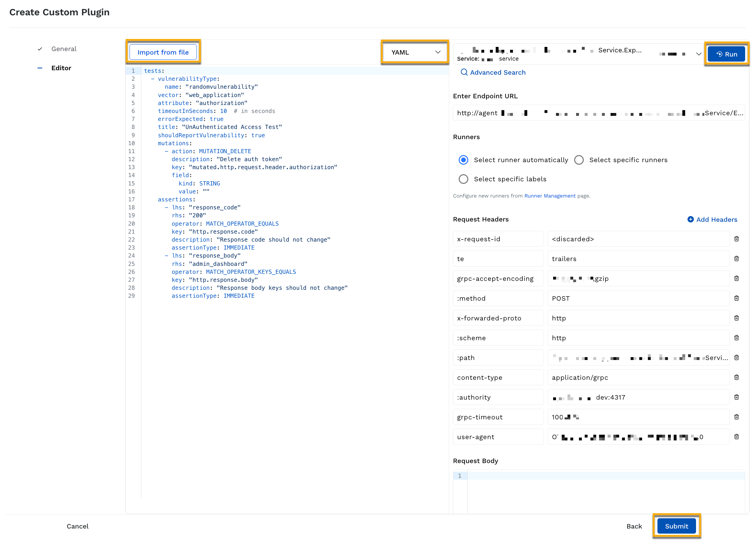The image size is (756, 540).
Task: Delete the content-type header row
Action: (737, 377)
